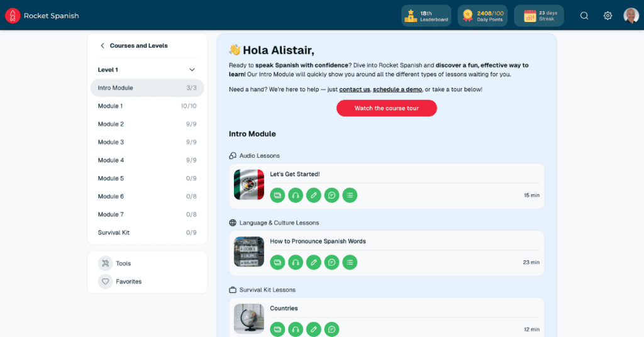Viewport: 644px width, 337px height.
Task: Open user profile avatar
Action: tap(631, 16)
